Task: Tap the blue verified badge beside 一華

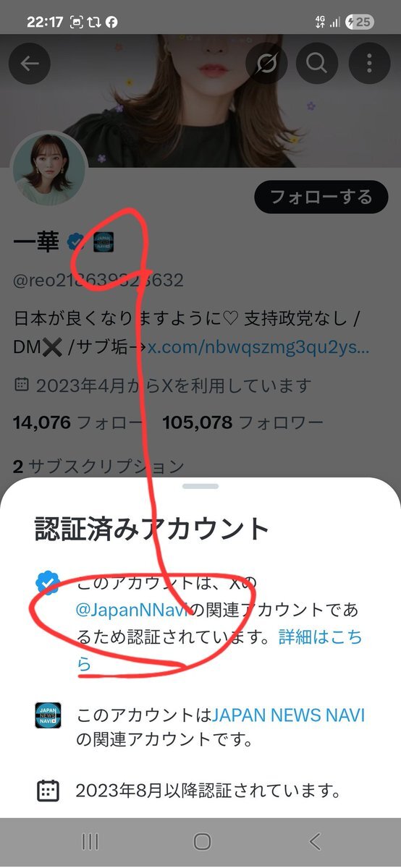Action: [x=77, y=242]
